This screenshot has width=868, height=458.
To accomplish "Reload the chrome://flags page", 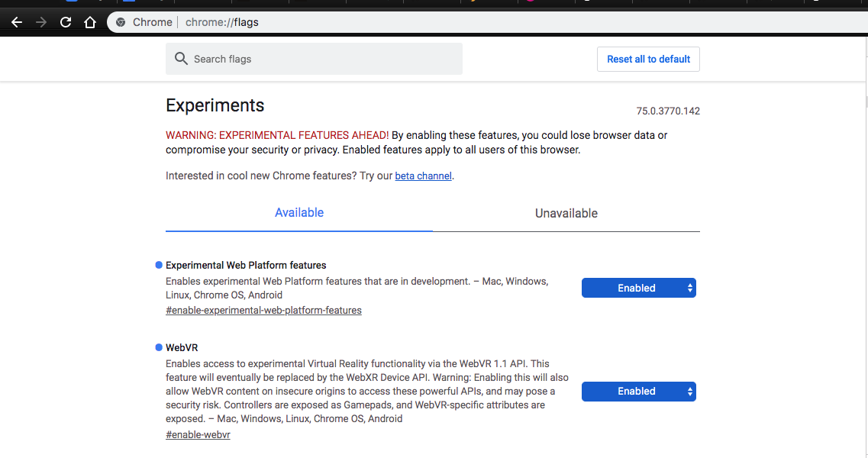I will (66, 22).
